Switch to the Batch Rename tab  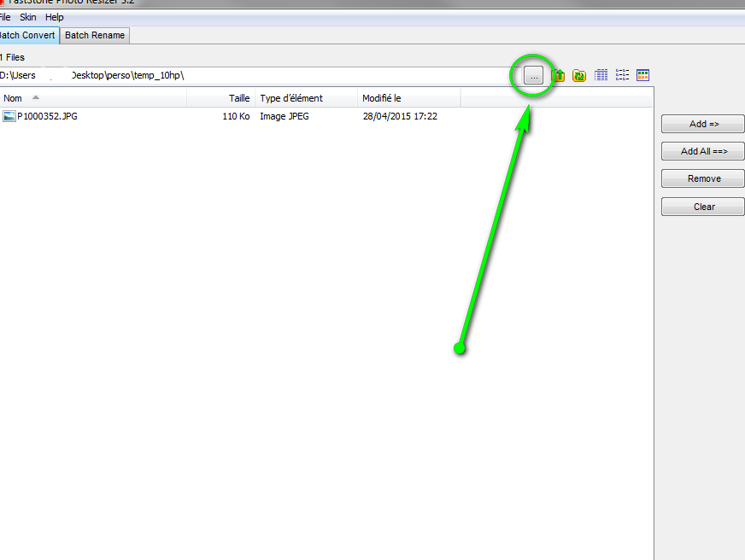(95, 35)
